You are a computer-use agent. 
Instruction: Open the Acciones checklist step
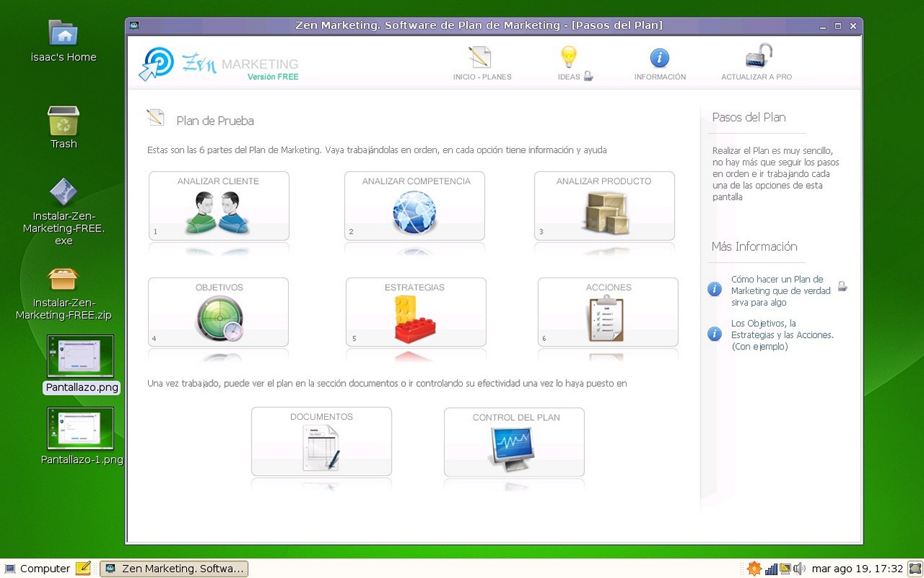[x=608, y=312]
